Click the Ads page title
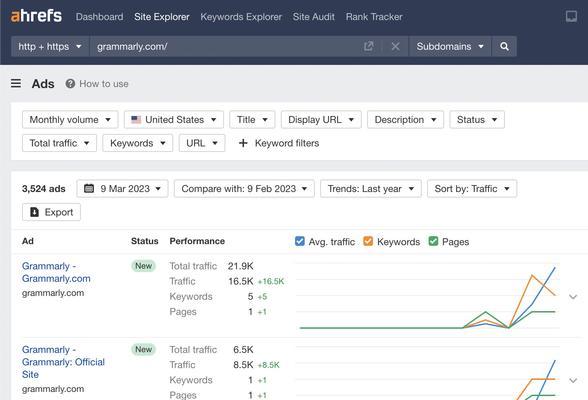This screenshot has width=588, height=400. (x=43, y=84)
